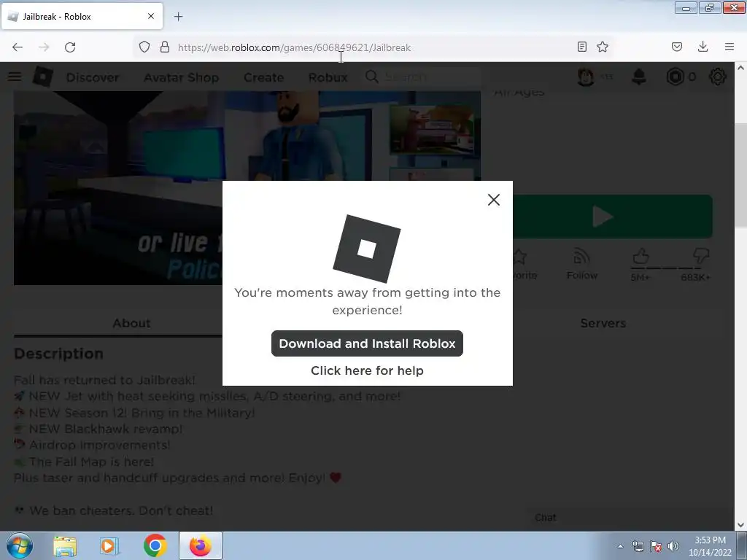Screen dimensions: 747x560
Task: Open the network tray icon
Action: tap(638, 546)
